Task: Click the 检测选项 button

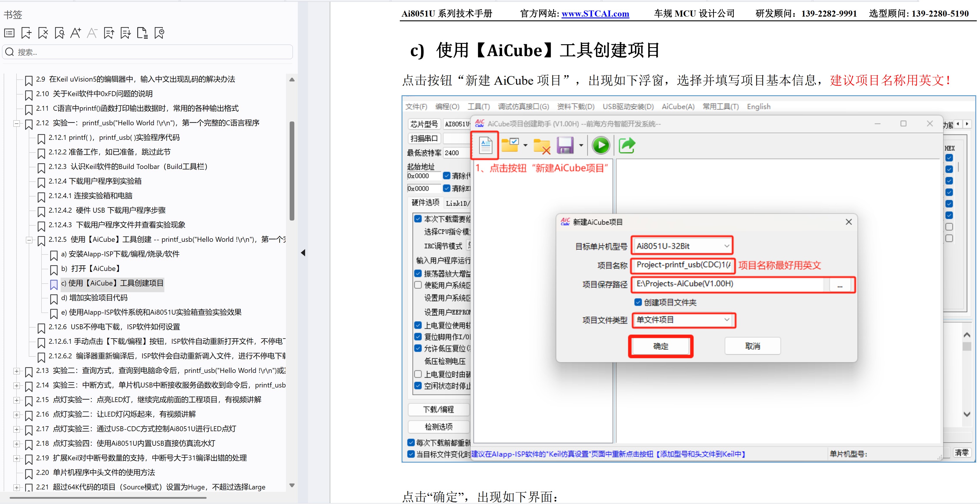Action: click(x=439, y=427)
